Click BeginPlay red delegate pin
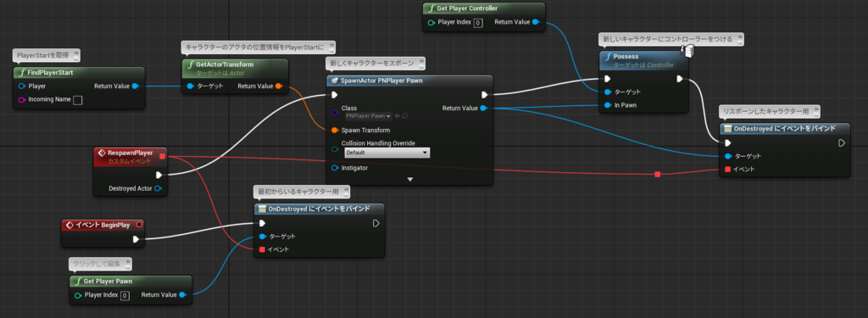Screen dimensions: 868x318 pyautogui.click(x=139, y=225)
